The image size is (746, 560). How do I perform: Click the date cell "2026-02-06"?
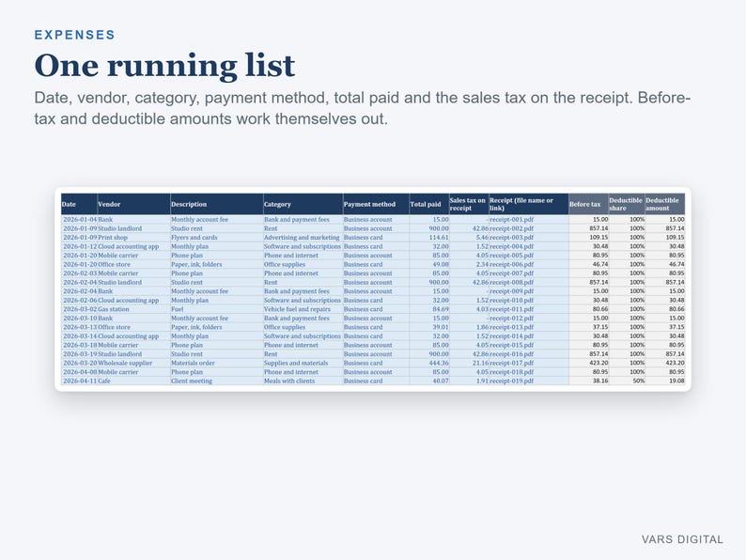coord(80,301)
